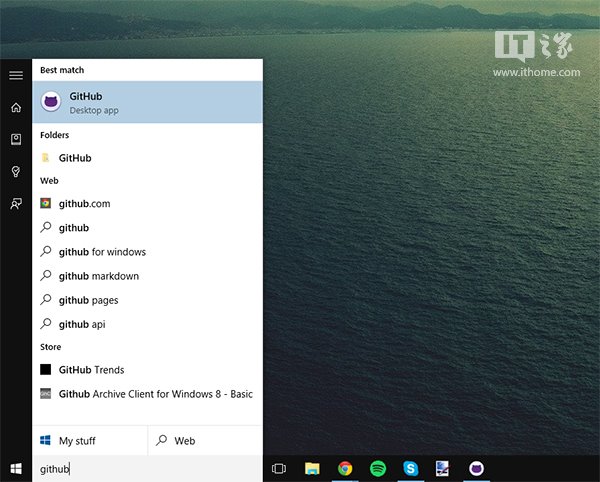Search web for 'github' suggestion

pos(147,228)
